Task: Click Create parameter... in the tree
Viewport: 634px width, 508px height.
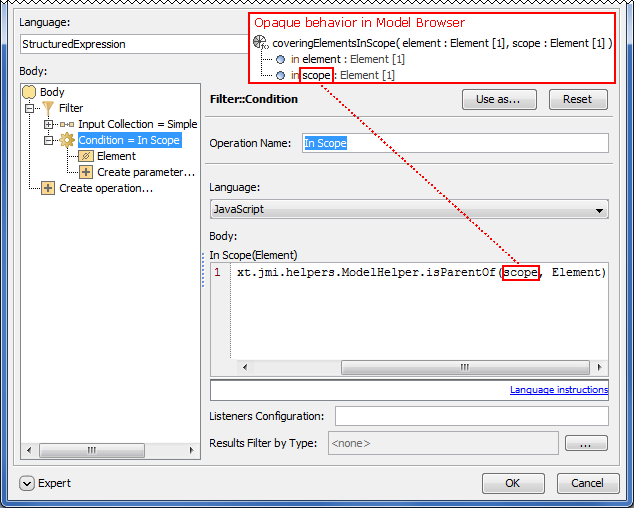Action: tap(146, 172)
